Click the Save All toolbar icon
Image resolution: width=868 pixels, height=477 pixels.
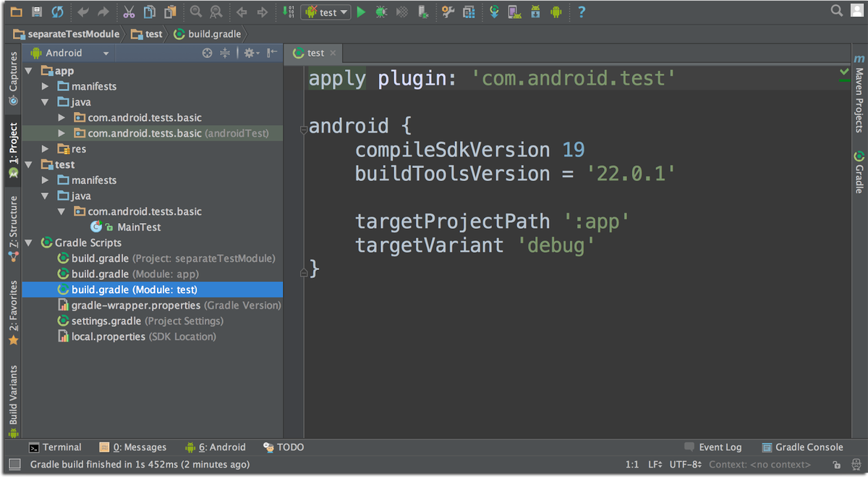(x=37, y=12)
